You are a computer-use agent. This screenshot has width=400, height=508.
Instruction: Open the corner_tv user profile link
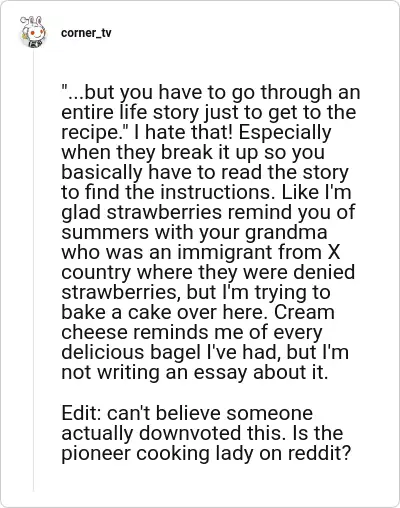[86, 33]
